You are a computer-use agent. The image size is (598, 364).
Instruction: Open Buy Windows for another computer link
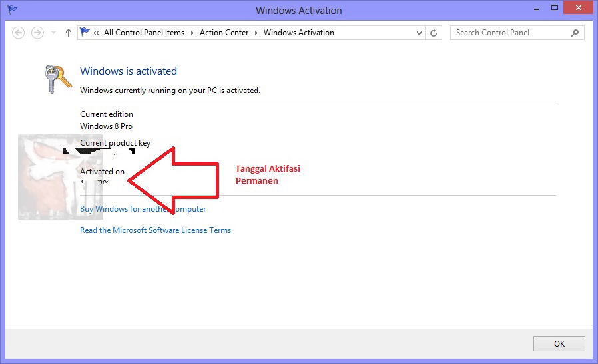coord(143,209)
